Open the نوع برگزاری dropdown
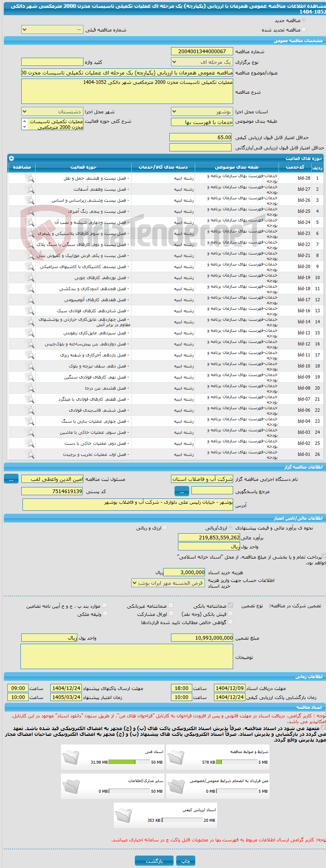 pyautogui.click(x=202, y=62)
